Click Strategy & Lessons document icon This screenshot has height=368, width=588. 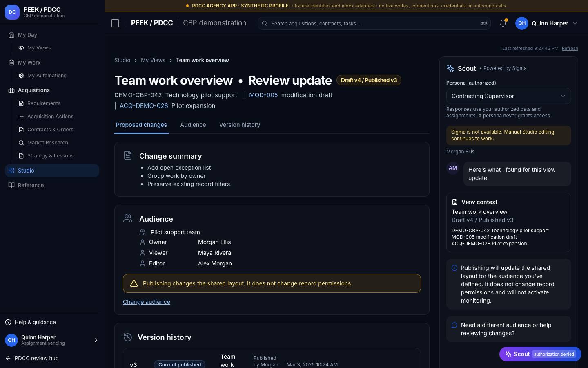(21, 156)
